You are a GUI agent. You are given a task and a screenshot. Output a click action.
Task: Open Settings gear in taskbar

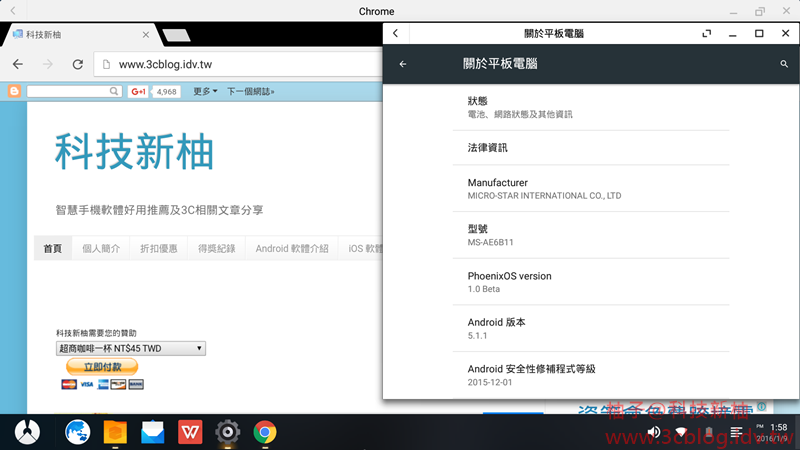click(x=228, y=432)
